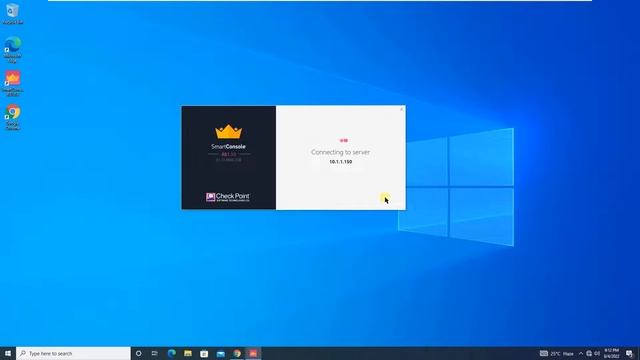The width and height of the screenshot is (640, 360).
Task: Open network settings from system tray
Action: (x=589, y=353)
